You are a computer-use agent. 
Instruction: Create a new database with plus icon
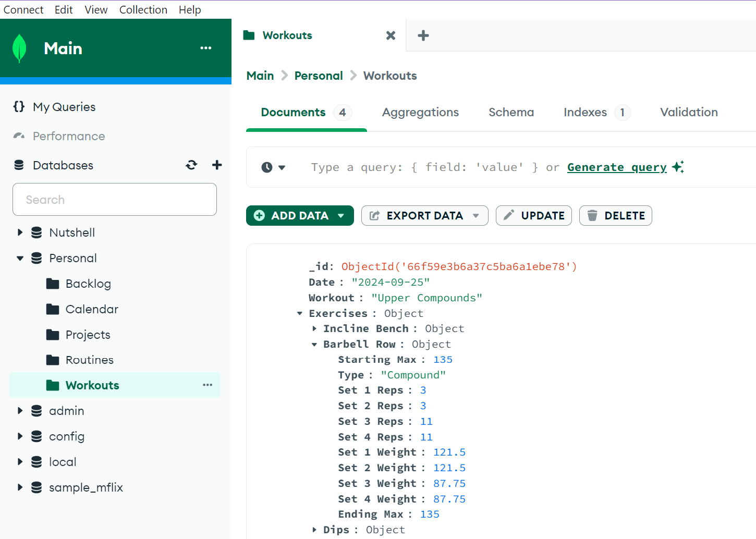[x=217, y=165]
